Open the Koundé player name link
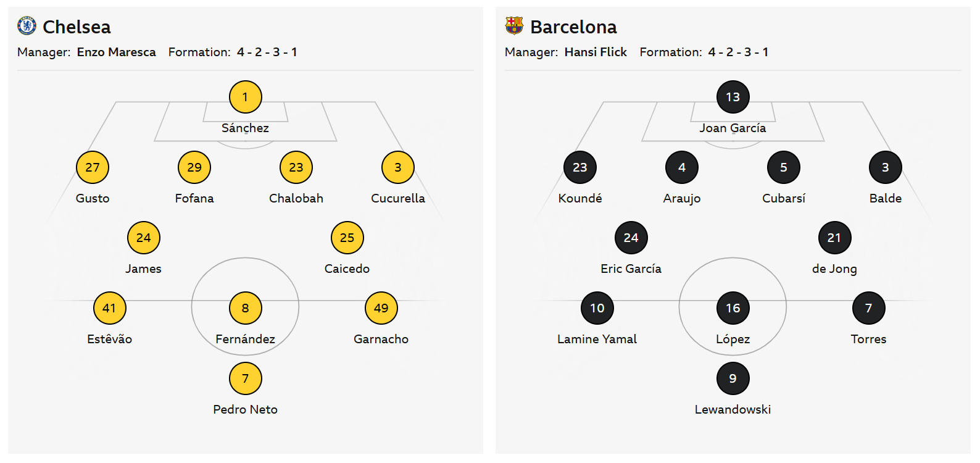 [579, 198]
